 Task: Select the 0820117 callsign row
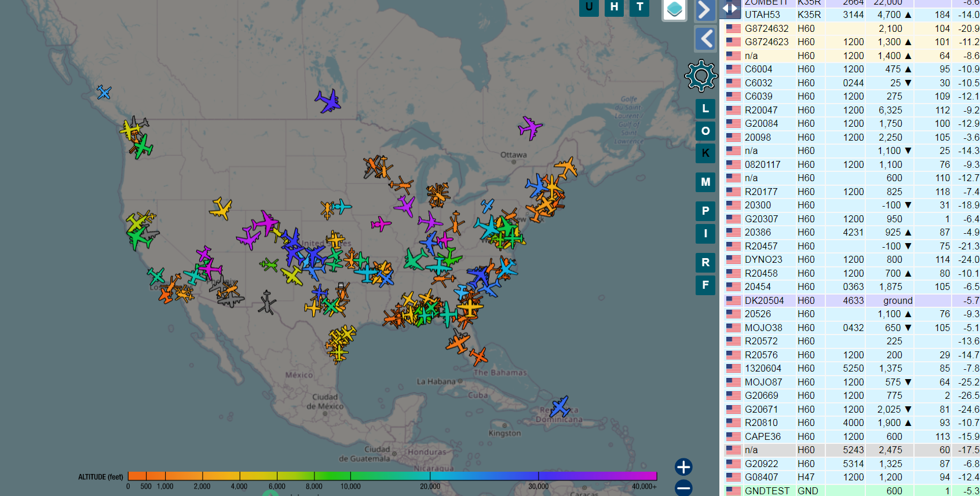tap(851, 164)
